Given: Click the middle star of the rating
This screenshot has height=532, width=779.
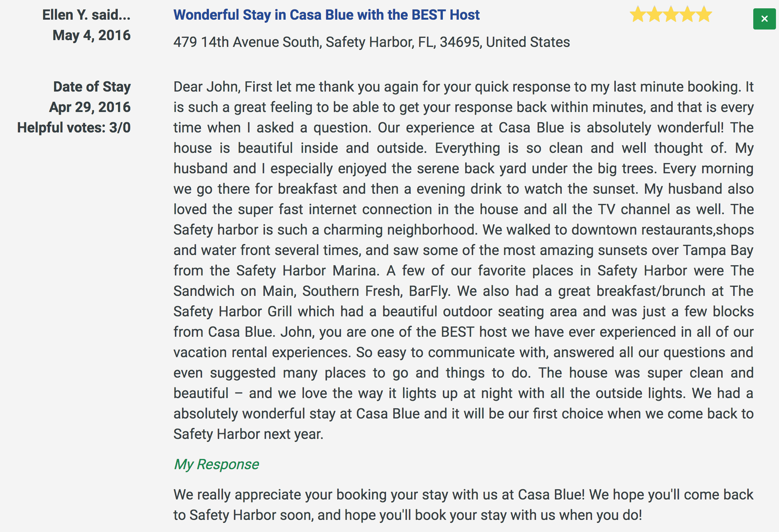Looking at the screenshot, I should (x=671, y=14).
